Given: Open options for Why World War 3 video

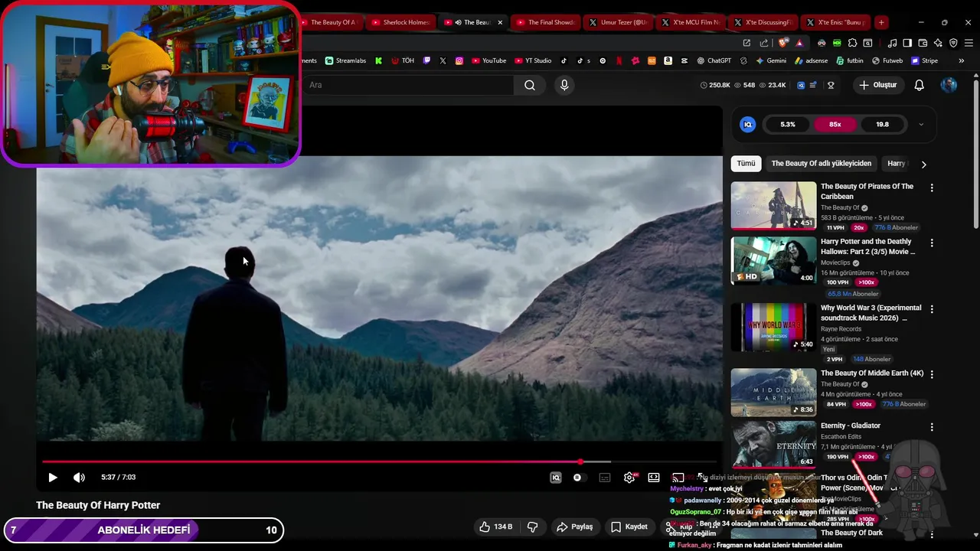Looking at the screenshot, I should [932, 309].
